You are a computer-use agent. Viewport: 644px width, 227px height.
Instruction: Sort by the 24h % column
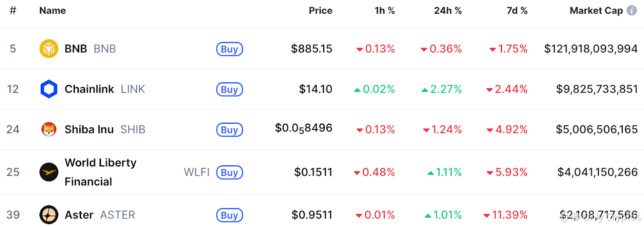[x=448, y=10]
